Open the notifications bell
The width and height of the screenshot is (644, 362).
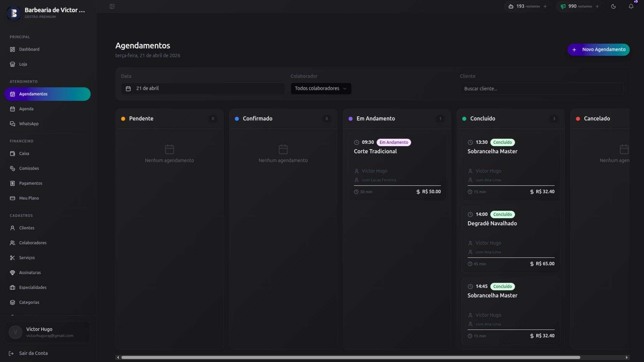point(631,6)
